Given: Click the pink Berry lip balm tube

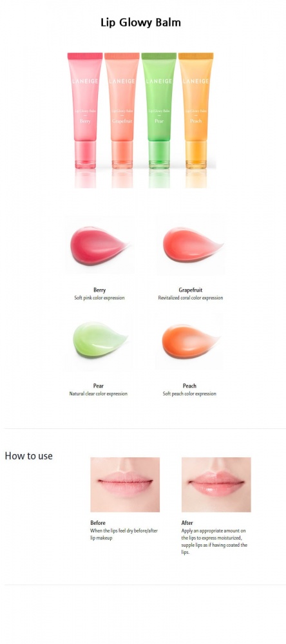Looking at the screenshot, I should 85,111.
